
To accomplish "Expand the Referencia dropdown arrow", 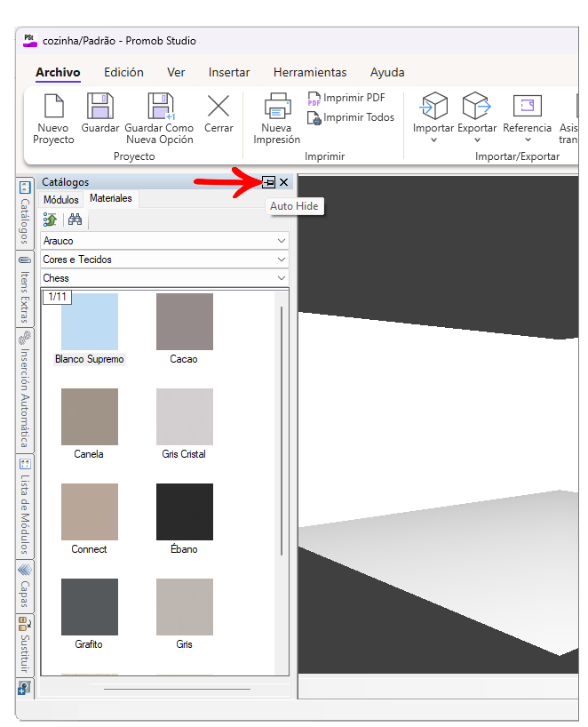I will click(x=528, y=140).
